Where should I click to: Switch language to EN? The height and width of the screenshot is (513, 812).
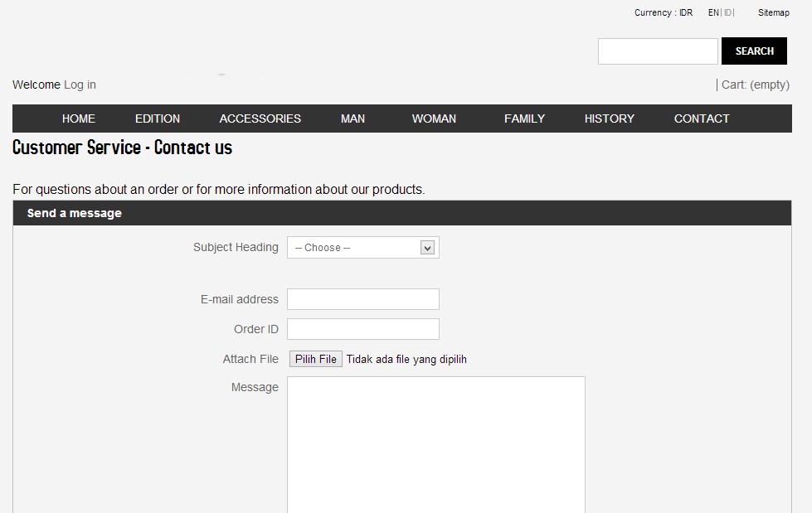[x=713, y=12]
